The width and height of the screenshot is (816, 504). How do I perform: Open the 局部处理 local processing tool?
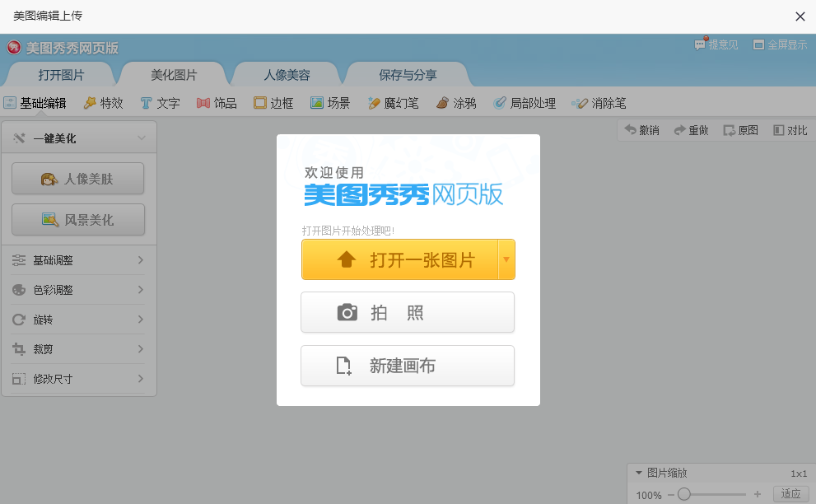click(x=525, y=103)
